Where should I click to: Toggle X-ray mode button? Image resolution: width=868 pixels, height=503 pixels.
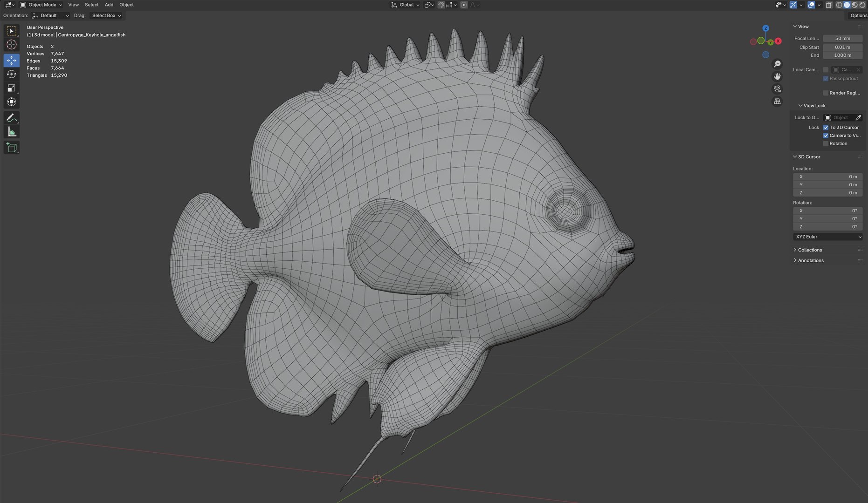[829, 5]
